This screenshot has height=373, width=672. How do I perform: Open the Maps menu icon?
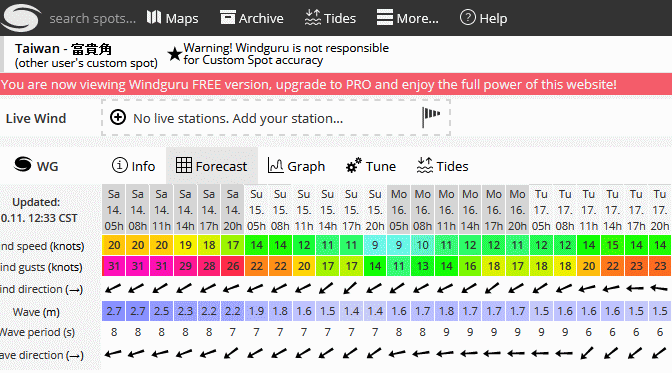click(154, 18)
